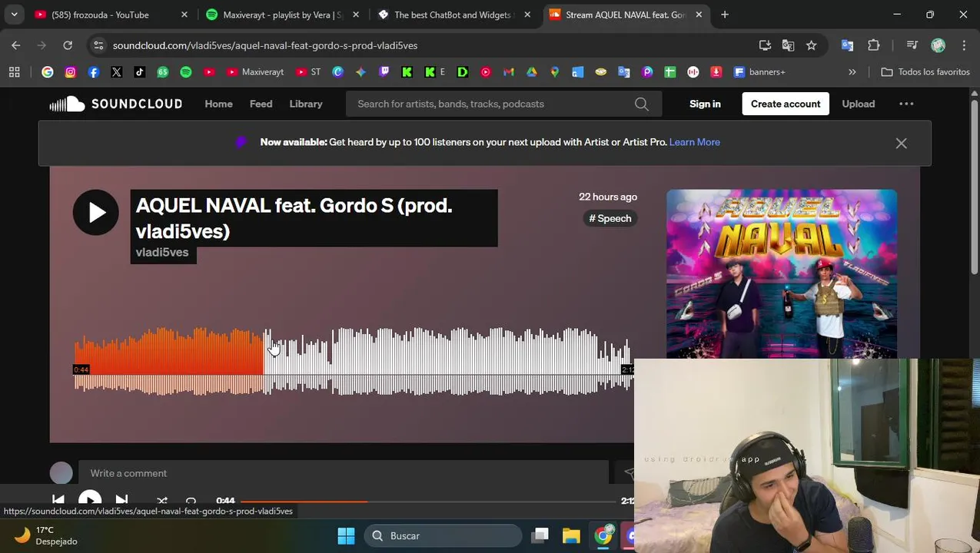Open the Chrome profile avatar
Image resolution: width=980 pixels, height=553 pixels.
(x=938, y=45)
